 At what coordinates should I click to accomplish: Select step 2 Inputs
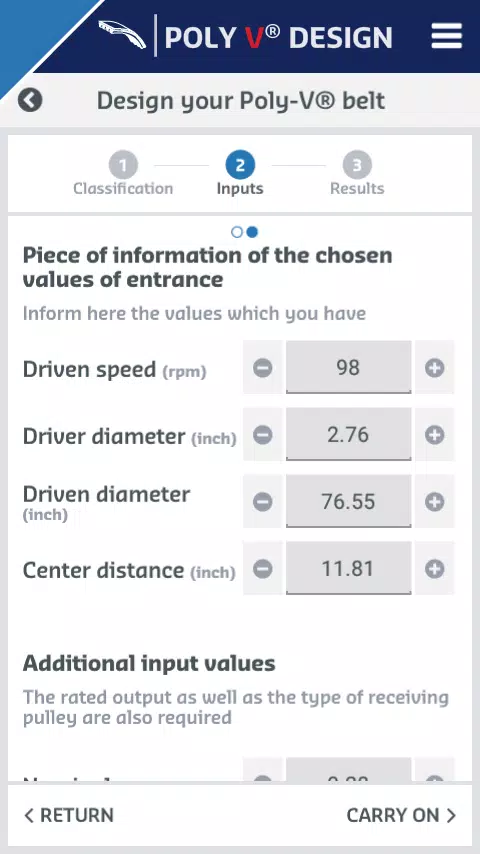tap(240, 174)
